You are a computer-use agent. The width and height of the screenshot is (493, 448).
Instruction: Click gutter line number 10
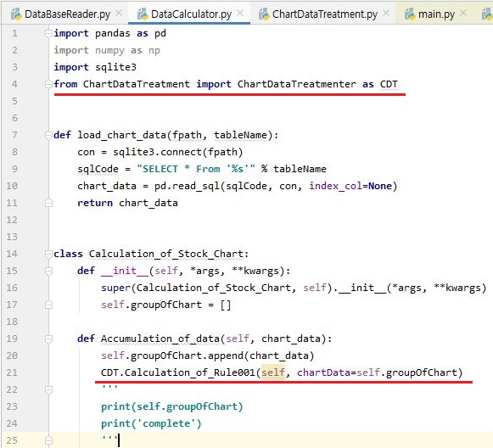coord(12,186)
